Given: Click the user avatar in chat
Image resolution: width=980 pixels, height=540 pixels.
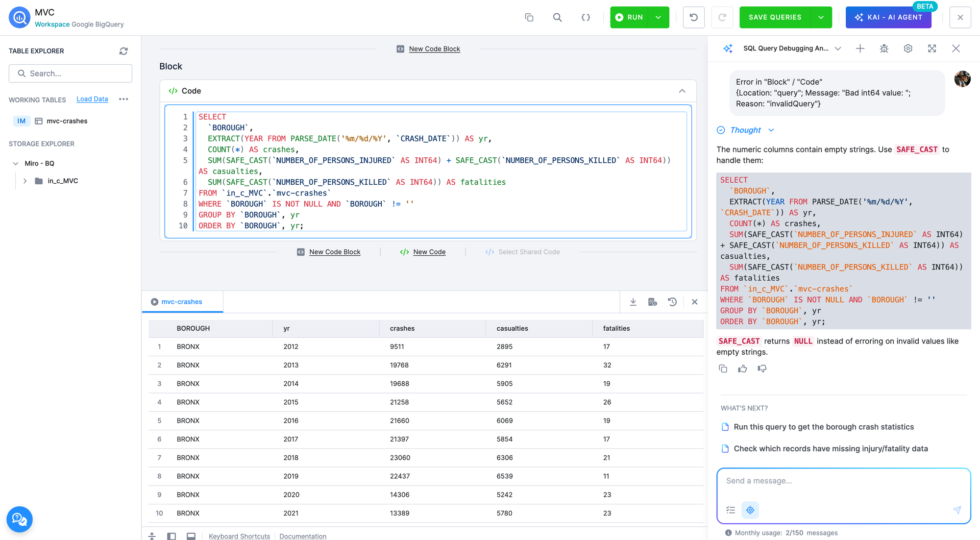Looking at the screenshot, I should point(962,79).
